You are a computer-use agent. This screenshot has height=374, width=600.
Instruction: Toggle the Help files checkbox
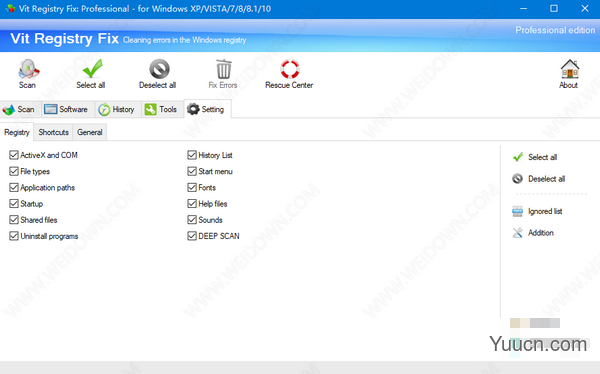192,203
